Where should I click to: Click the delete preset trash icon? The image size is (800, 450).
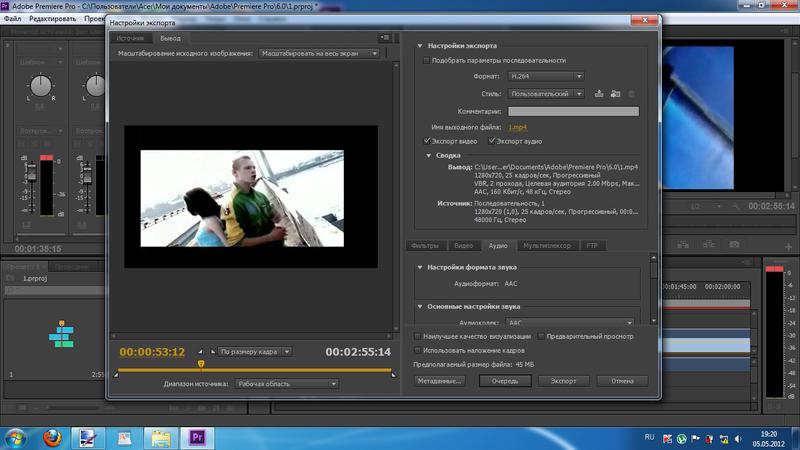click(631, 94)
